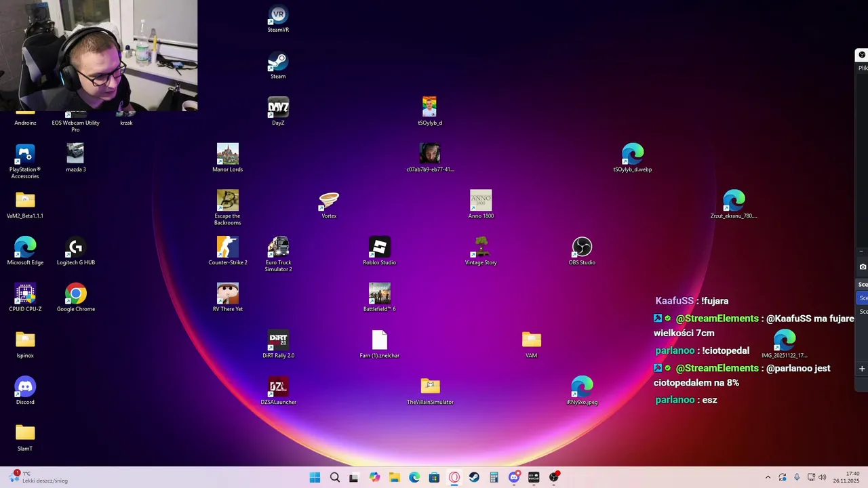Select the DiRT Rally 2.0 icon

click(278, 345)
